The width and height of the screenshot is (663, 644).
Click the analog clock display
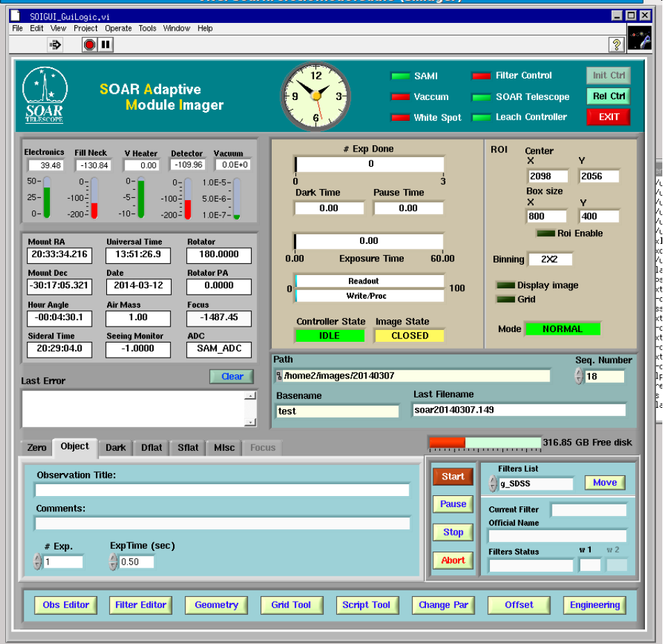click(316, 95)
